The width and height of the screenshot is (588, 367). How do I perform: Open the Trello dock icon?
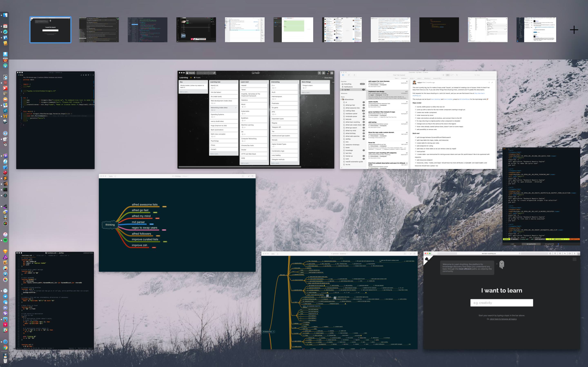(5, 38)
